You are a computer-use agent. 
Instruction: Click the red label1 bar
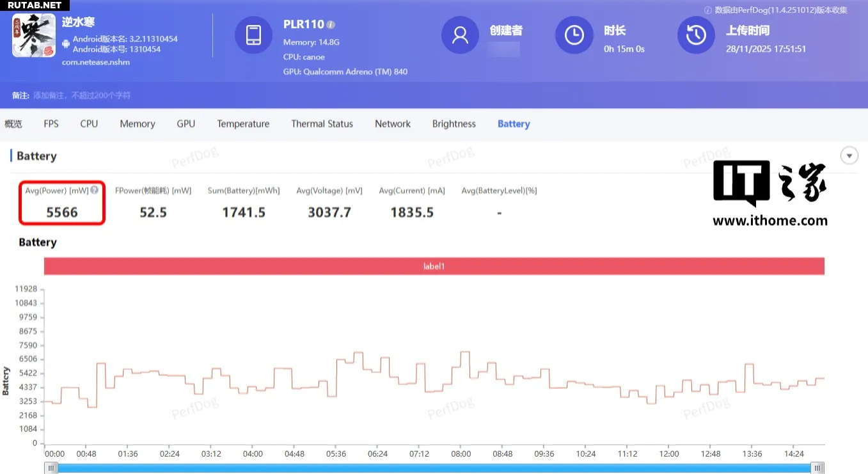[x=434, y=266]
